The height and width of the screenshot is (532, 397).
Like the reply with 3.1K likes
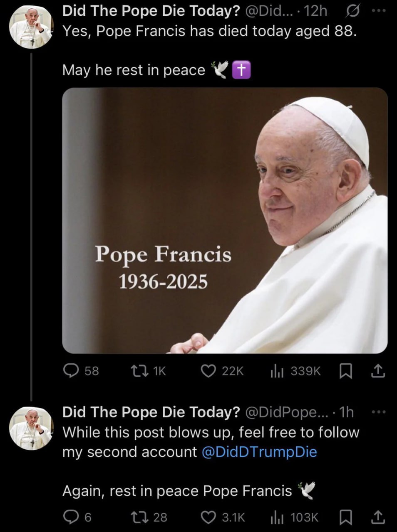pos(208,517)
